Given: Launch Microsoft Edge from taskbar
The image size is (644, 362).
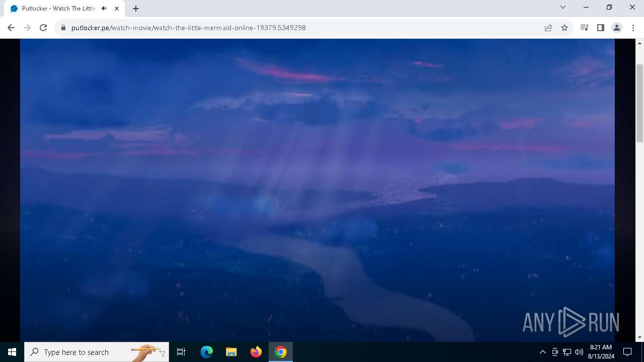Looking at the screenshot, I should [207, 352].
